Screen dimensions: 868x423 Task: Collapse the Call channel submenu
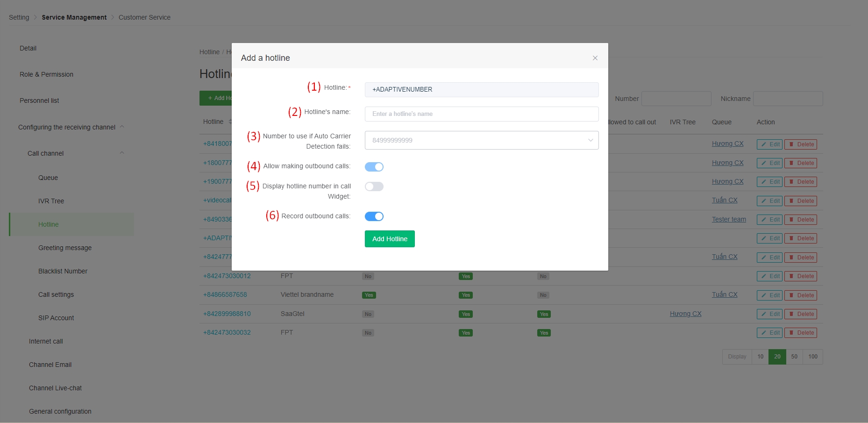122,153
